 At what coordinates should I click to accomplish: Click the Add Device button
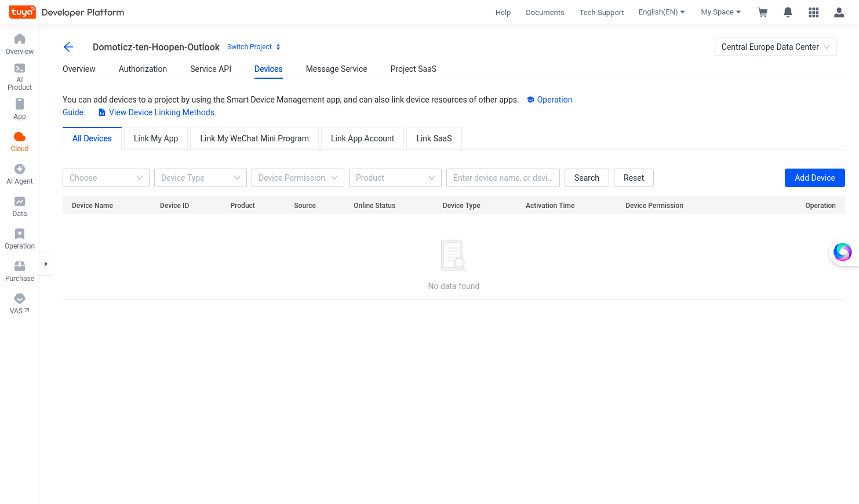(814, 178)
